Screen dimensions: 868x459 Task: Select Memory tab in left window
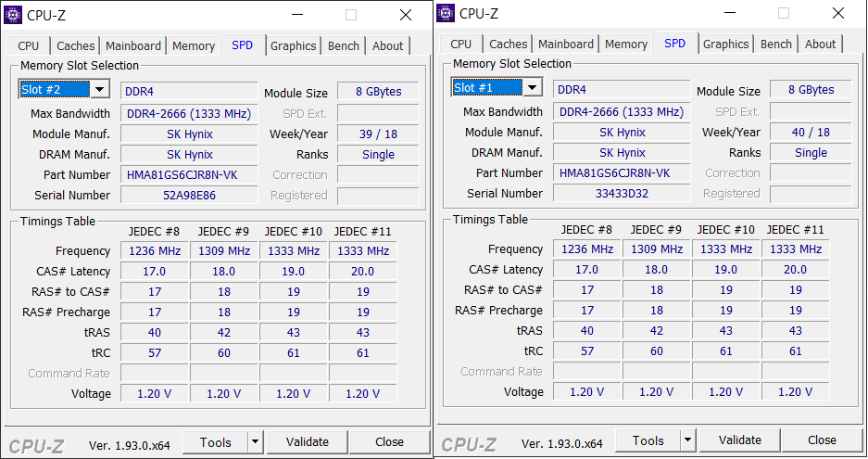tap(194, 46)
